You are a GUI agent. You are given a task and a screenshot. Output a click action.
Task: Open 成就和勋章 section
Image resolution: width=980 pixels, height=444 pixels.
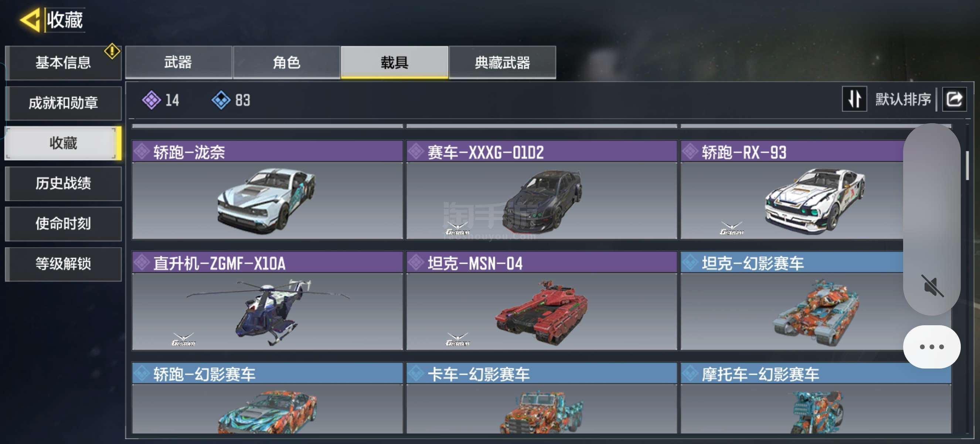63,103
